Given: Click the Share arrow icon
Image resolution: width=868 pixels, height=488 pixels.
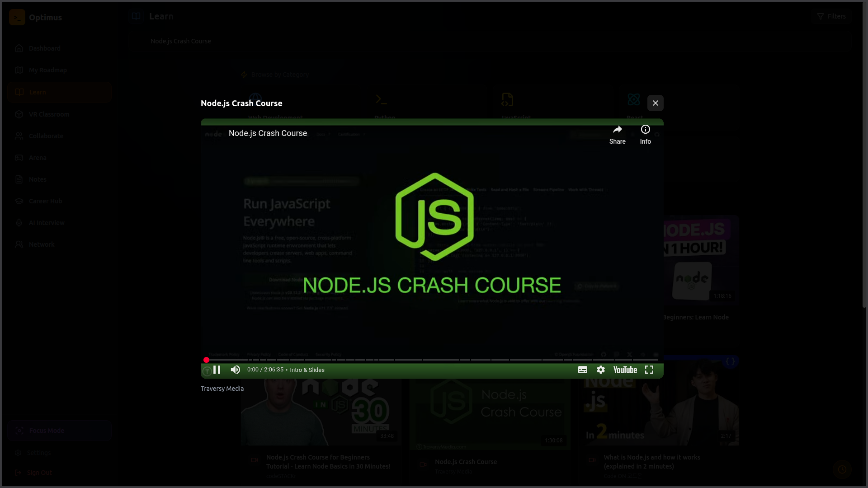Looking at the screenshot, I should (x=617, y=130).
